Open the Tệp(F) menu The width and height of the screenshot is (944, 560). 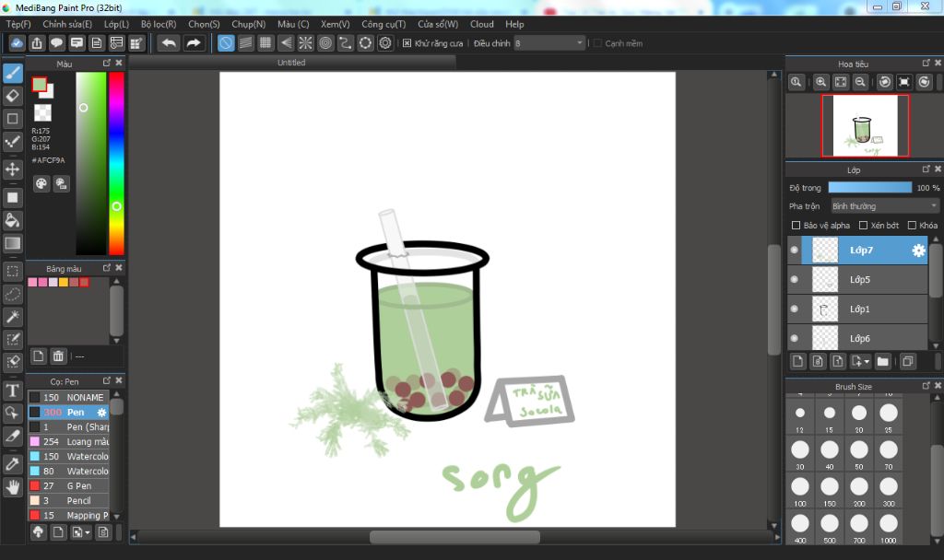point(18,24)
